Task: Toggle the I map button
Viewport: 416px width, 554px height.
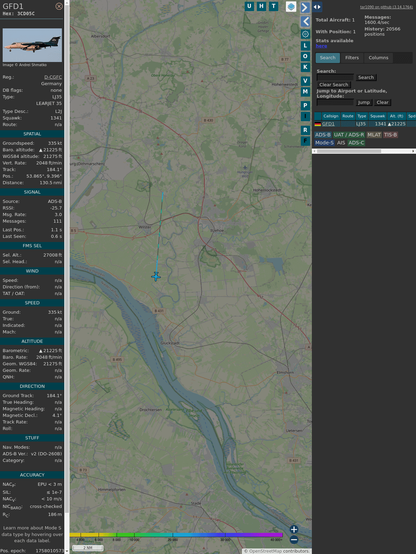Action: click(305, 116)
